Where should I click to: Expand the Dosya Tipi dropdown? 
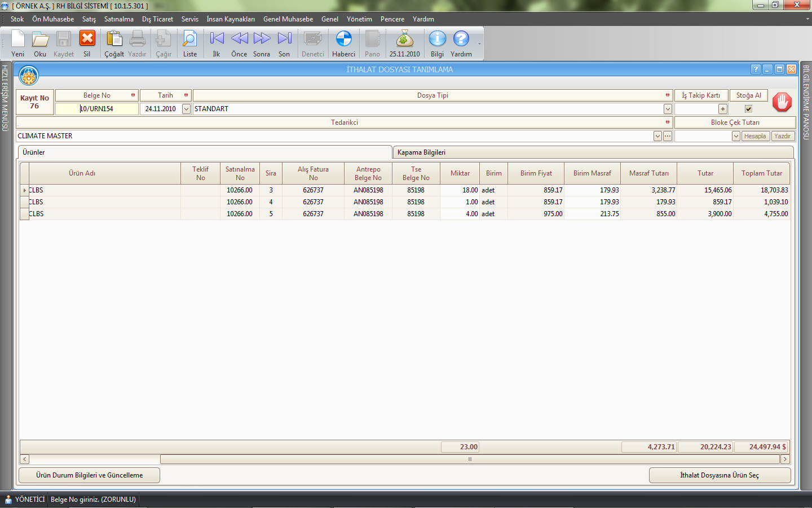[668, 109]
